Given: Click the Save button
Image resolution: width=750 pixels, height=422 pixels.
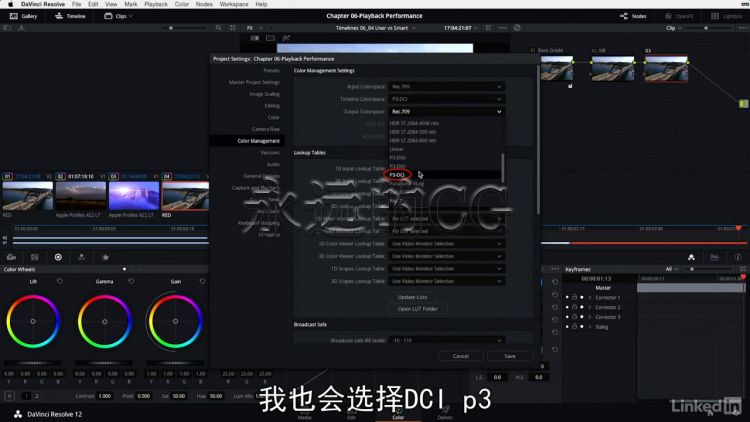Looking at the screenshot, I should [510, 356].
